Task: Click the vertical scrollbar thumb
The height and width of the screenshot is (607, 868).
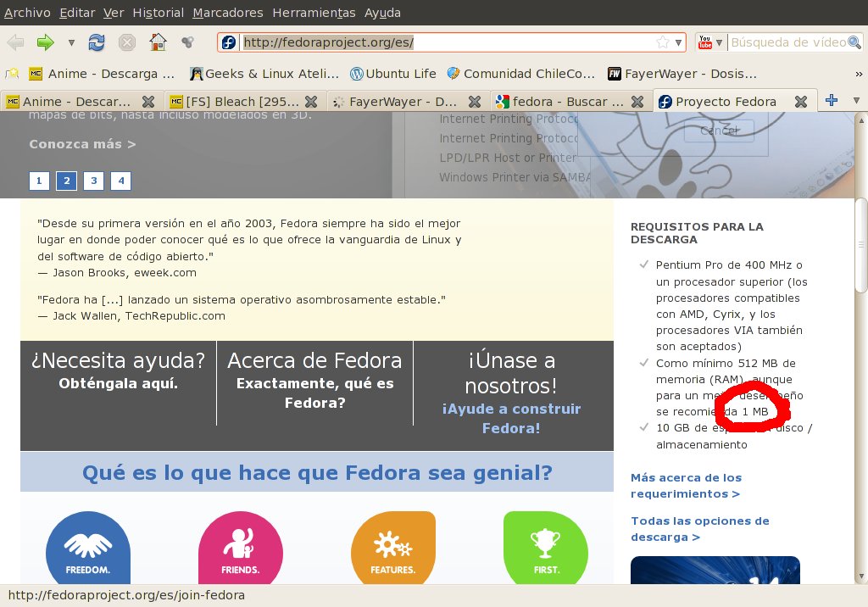Action: [x=861, y=243]
